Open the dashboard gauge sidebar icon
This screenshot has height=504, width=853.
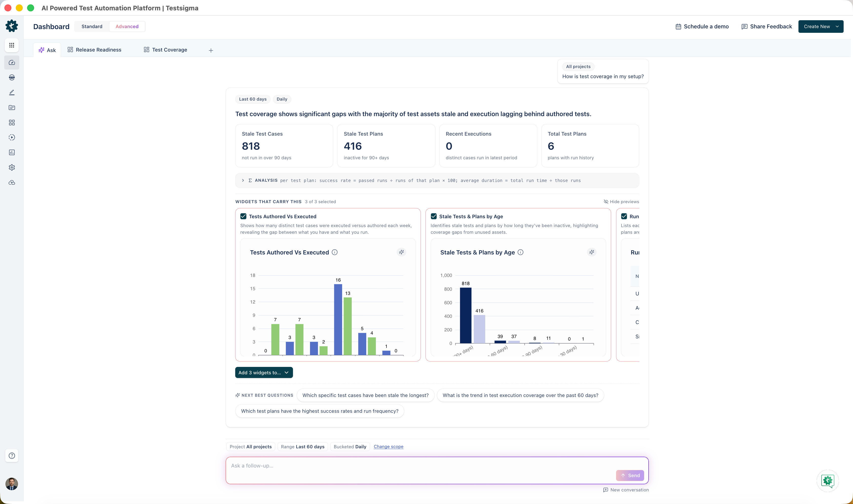(x=12, y=62)
